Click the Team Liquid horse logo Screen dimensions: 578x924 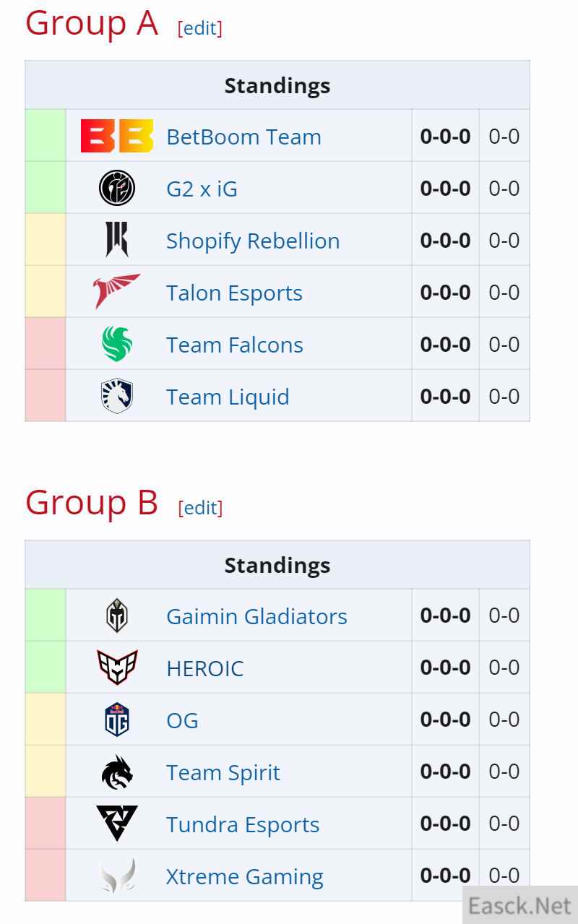(117, 396)
